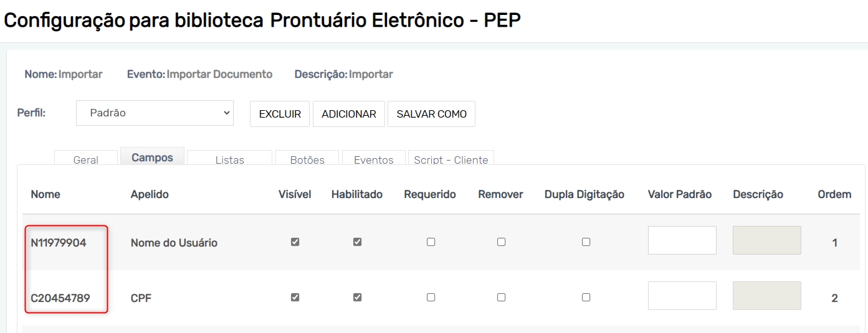Go to the Botões tab
The width and height of the screenshot is (868, 333).
click(x=307, y=159)
